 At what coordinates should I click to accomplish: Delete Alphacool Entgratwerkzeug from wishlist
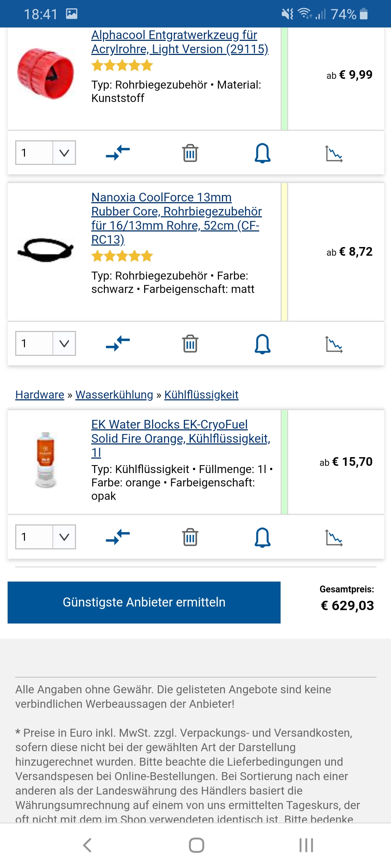(190, 153)
